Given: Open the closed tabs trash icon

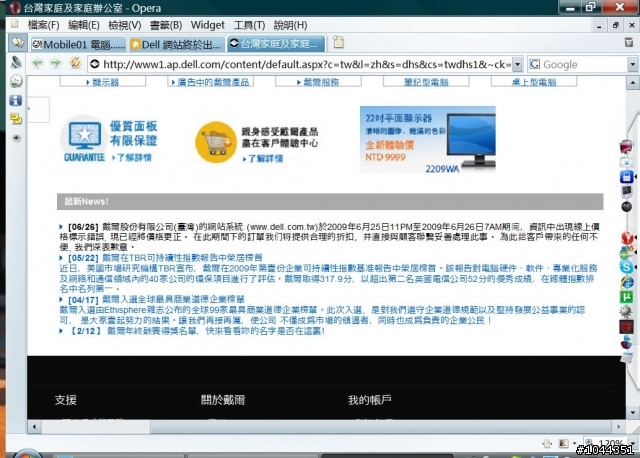Looking at the screenshot, I should 629,42.
